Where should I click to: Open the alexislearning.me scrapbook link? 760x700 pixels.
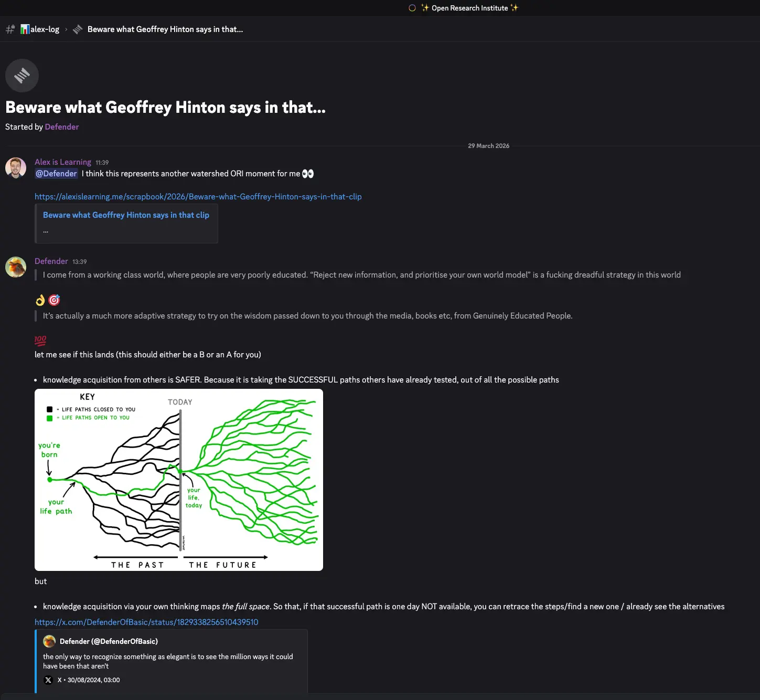tap(198, 197)
